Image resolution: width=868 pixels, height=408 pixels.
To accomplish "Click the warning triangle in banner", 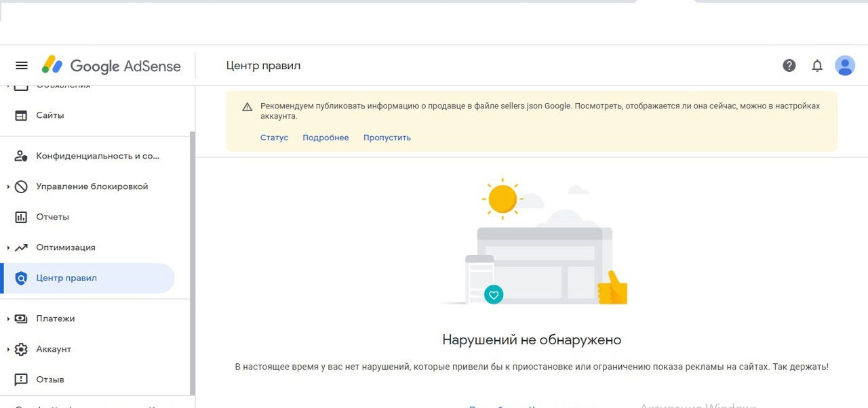I will pyautogui.click(x=247, y=107).
